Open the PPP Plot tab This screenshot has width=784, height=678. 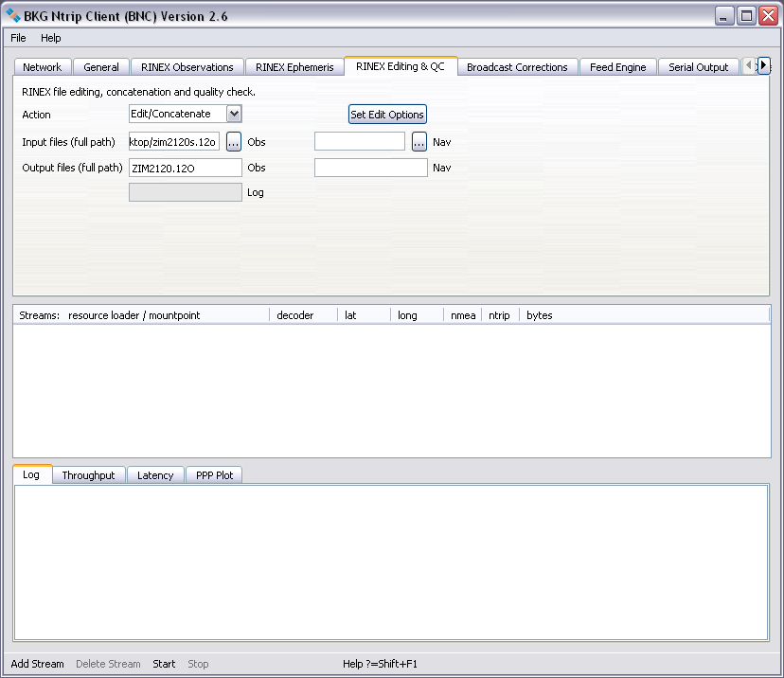tap(213, 475)
